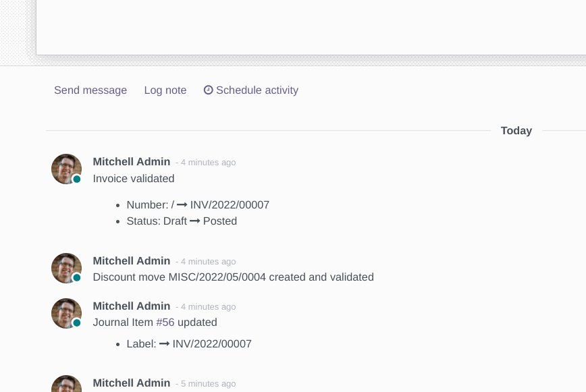Select avatar beside Journal Item #56 updated
Screen dimensions: 586x392
pos(67,313)
